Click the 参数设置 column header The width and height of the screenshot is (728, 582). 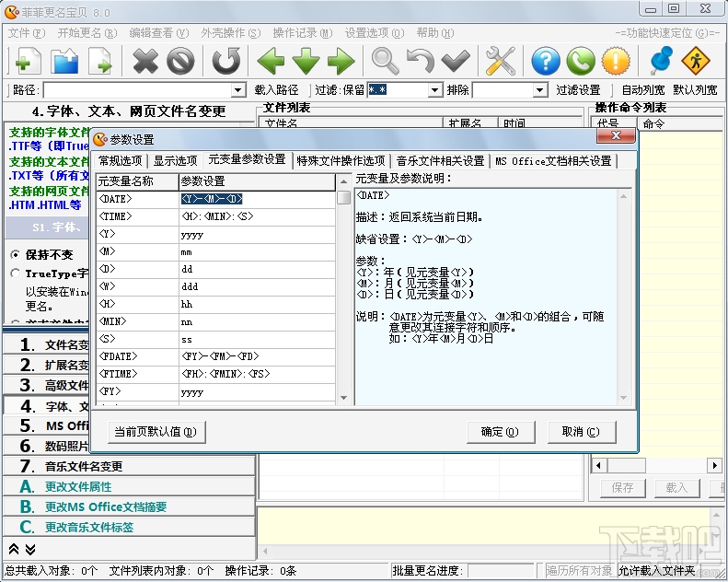(x=257, y=181)
